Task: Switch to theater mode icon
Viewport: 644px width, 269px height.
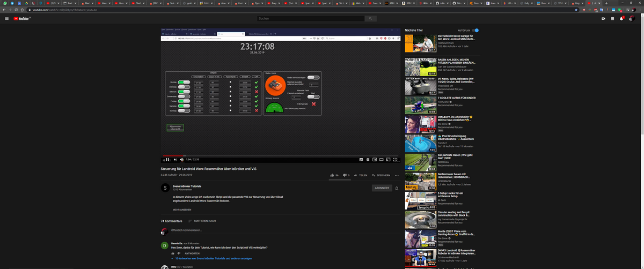Action: 382,159
